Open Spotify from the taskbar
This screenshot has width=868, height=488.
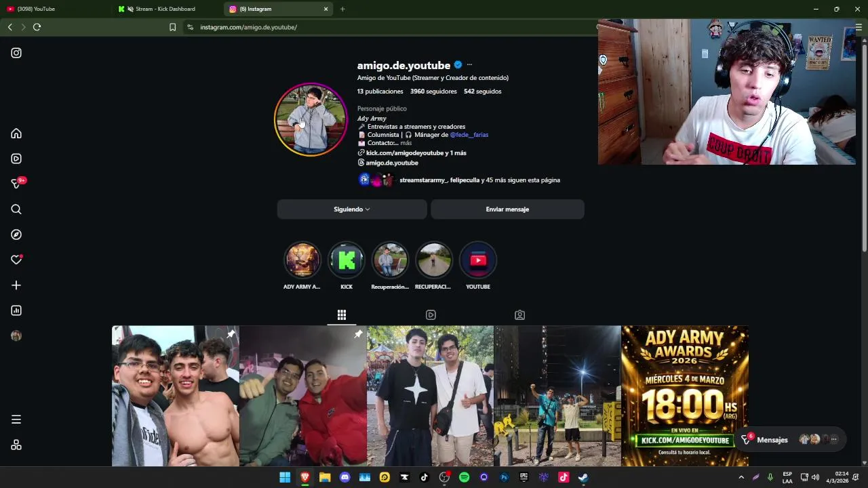(x=464, y=477)
